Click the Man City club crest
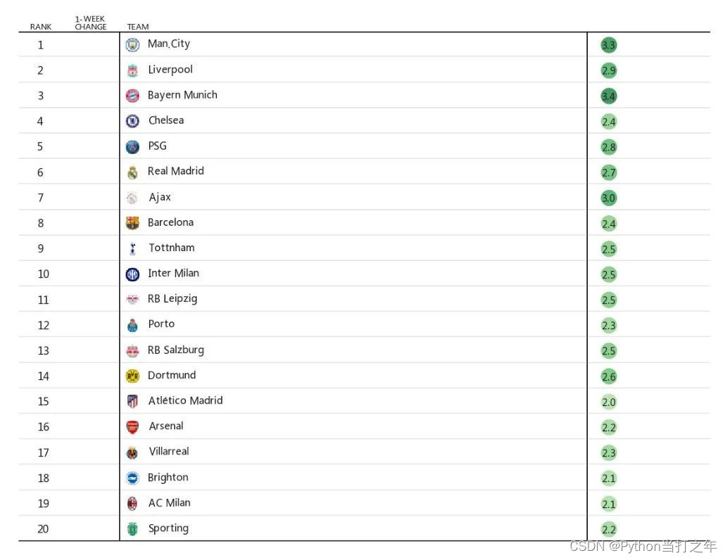The width and height of the screenshot is (728, 560). point(132,45)
